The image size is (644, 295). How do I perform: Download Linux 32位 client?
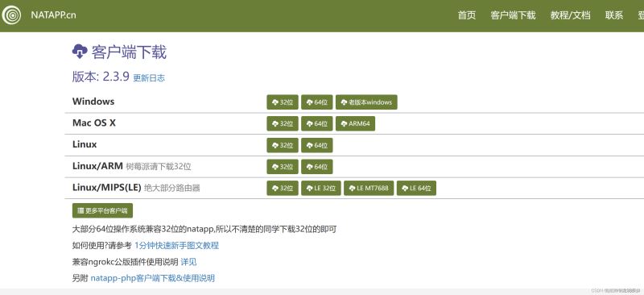coord(283,145)
